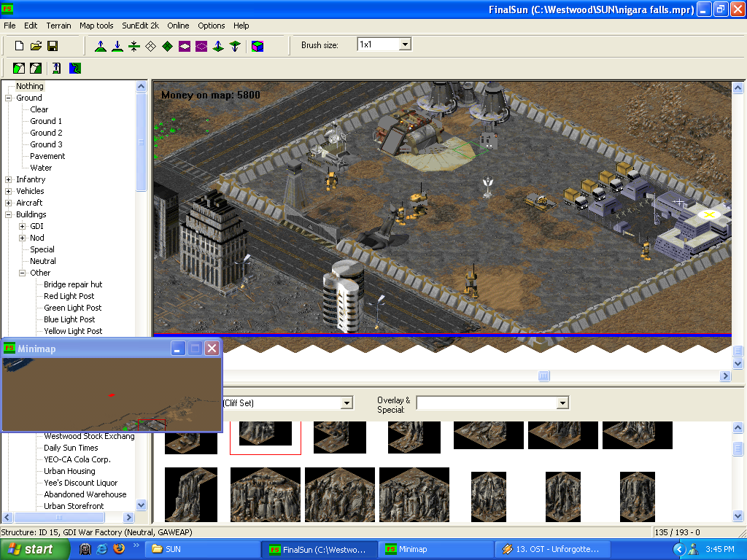
Task: Open the Map tools menu
Action: tap(96, 26)
